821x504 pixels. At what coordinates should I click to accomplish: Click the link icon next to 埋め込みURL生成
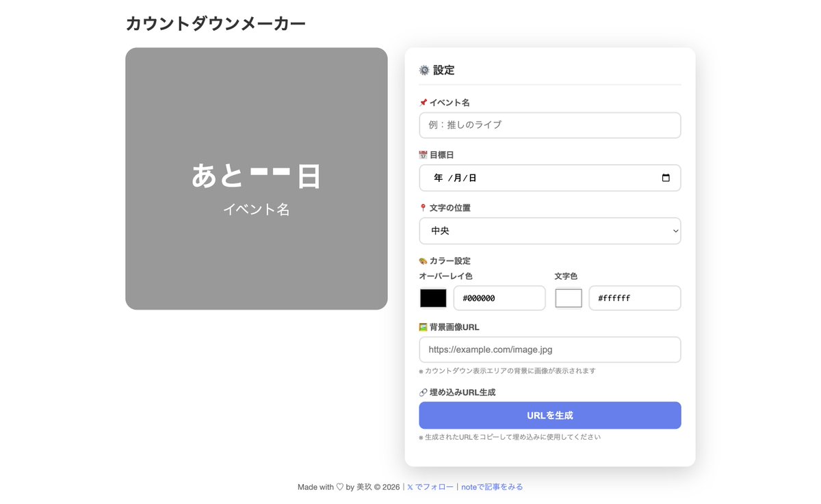coord(423,393)
